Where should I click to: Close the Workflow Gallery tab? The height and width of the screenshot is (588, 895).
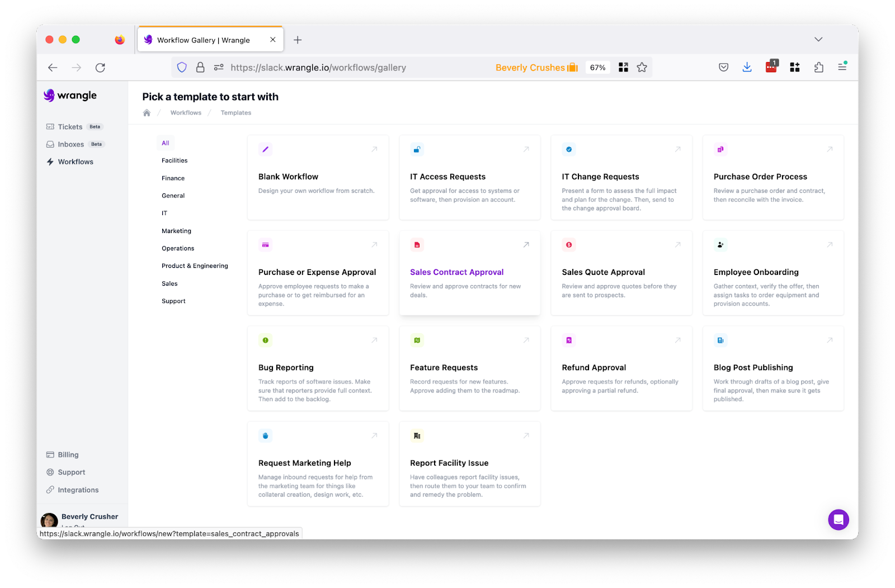[273, 40]
